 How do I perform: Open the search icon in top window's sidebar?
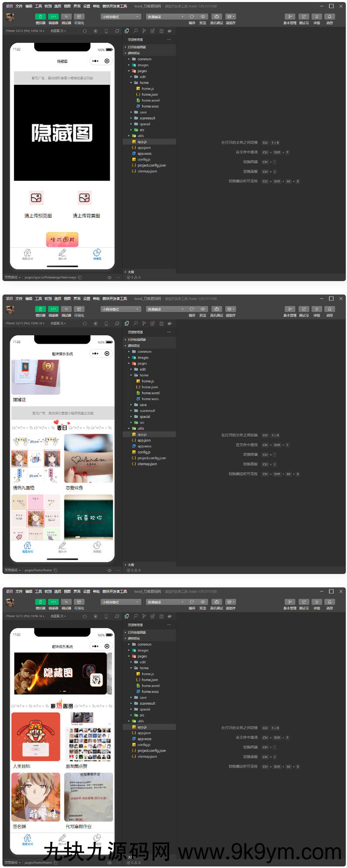(135, 31)
